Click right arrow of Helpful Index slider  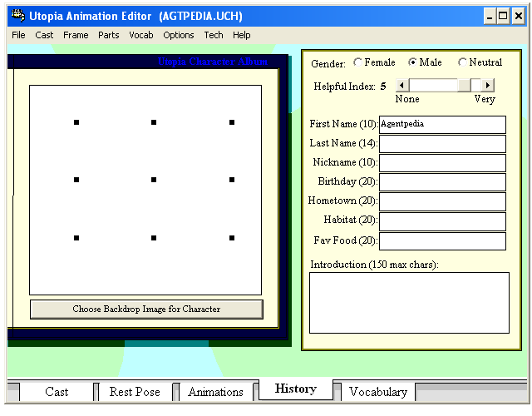click(488, 85)
